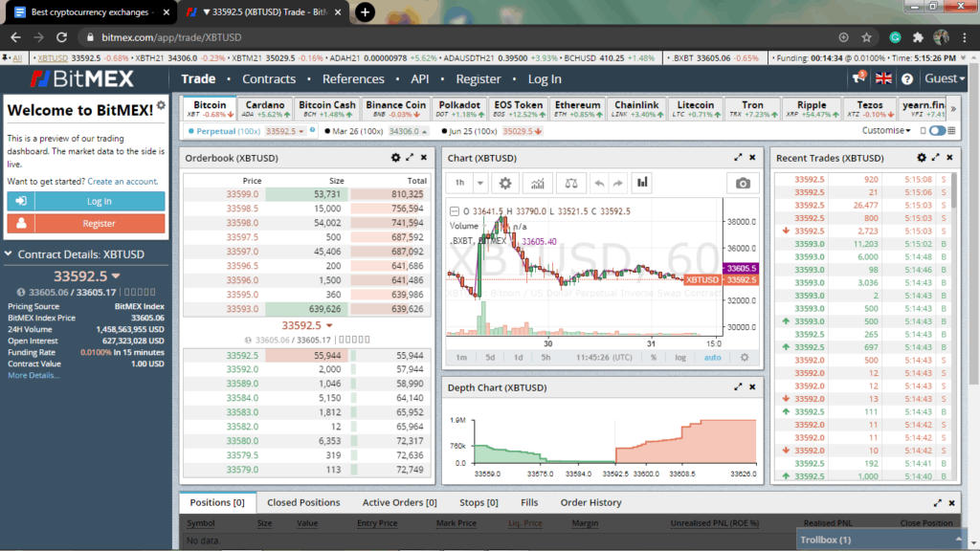Viewport: 980px width, 551px height.
Task: Click 33599.0 price in the orderbook
Action: pos(242,194)
